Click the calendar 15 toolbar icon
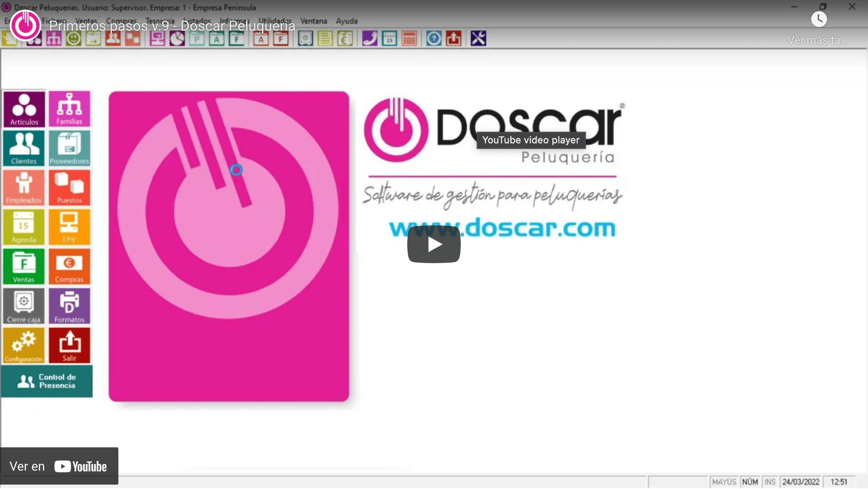Screen dimensions: 868x489 pos(389,39)
